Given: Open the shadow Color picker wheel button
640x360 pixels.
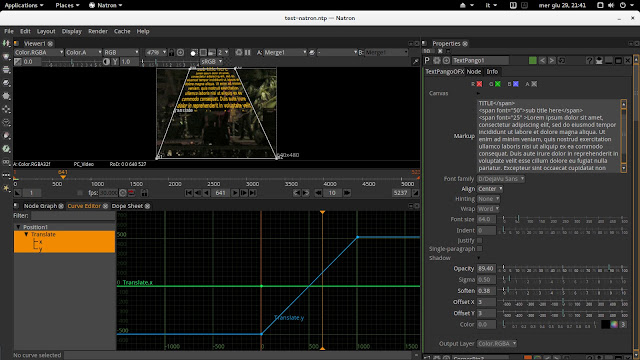Looking at the screenshot, I should [614, 324].
